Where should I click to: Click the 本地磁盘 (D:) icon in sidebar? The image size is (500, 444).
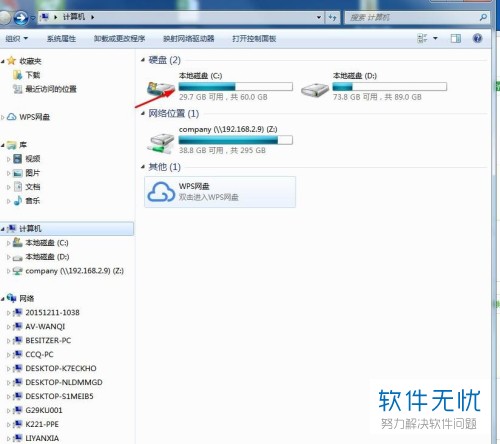coord(18,257)
